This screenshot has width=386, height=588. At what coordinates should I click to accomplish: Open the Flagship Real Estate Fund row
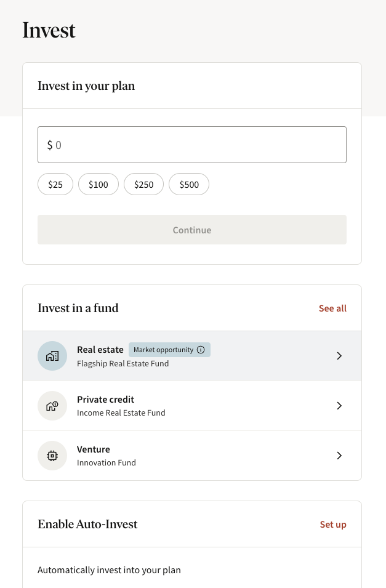(x=192, y=356)
